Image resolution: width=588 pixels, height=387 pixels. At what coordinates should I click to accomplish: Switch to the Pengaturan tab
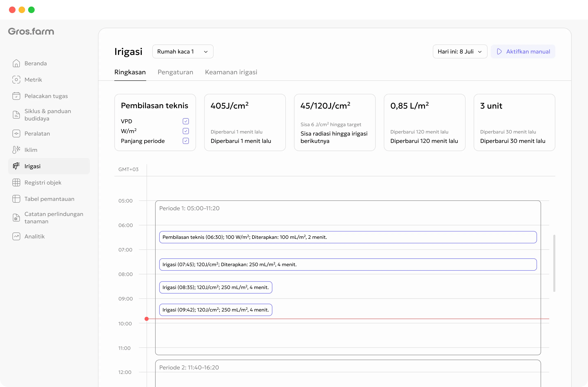click(x=175, y=72)
